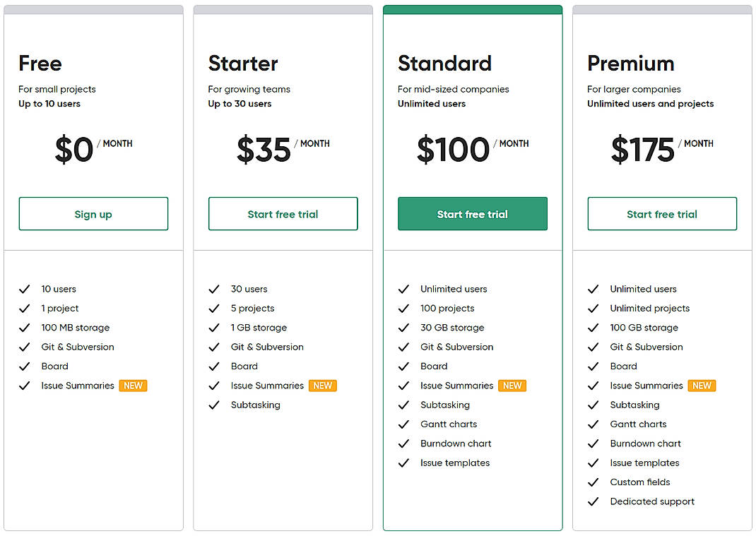Click the checkmark beside "10 users" in Free plan

pos(25,289)
